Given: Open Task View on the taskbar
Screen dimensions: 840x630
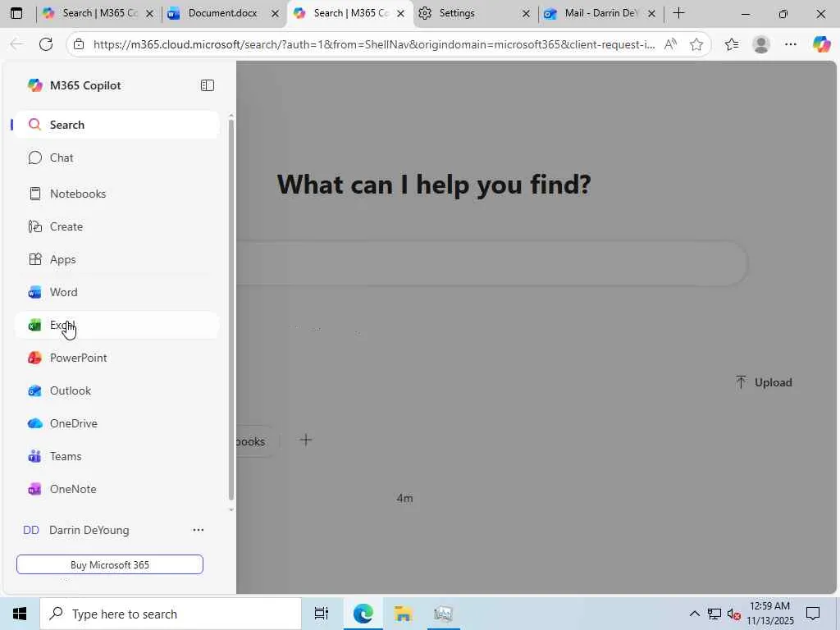Looking at the screenshot, I should coord(322,614).
